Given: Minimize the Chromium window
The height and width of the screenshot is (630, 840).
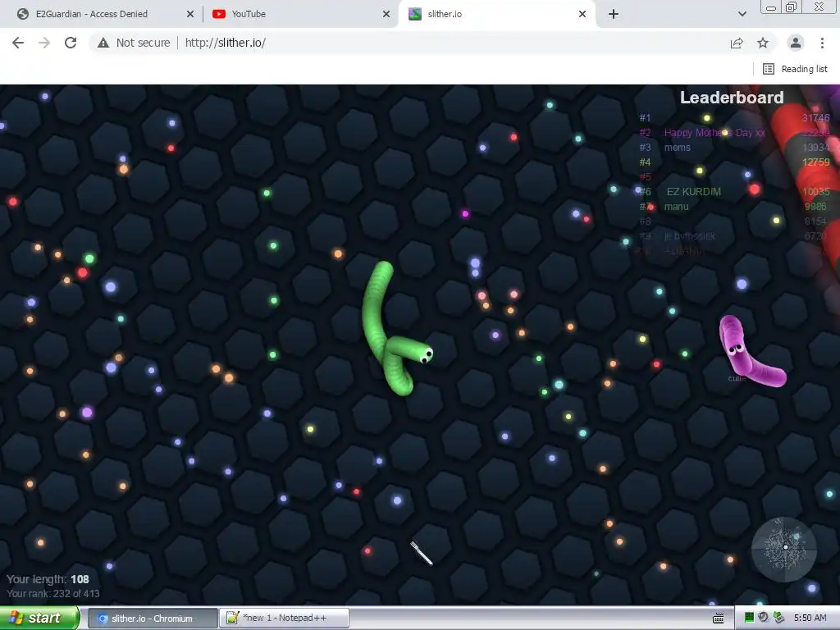Looking at the screenshot, I should click(x=771, y=7).
